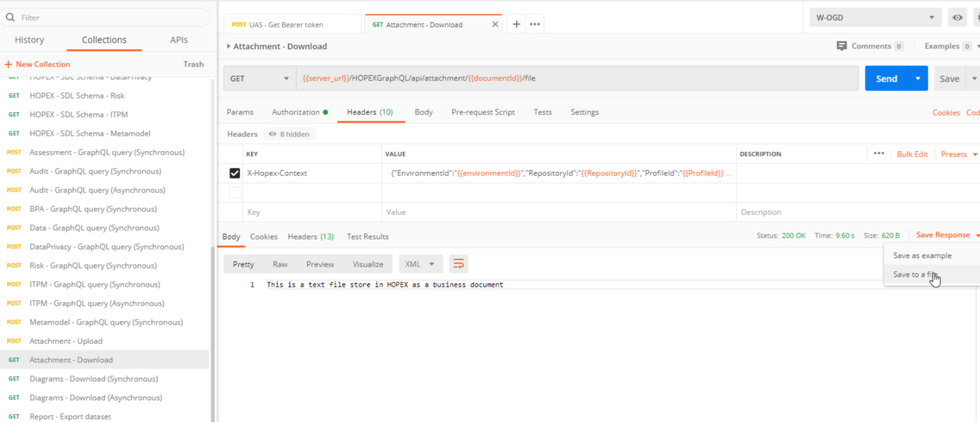Open the XML format dropdown

coord(420,264)
